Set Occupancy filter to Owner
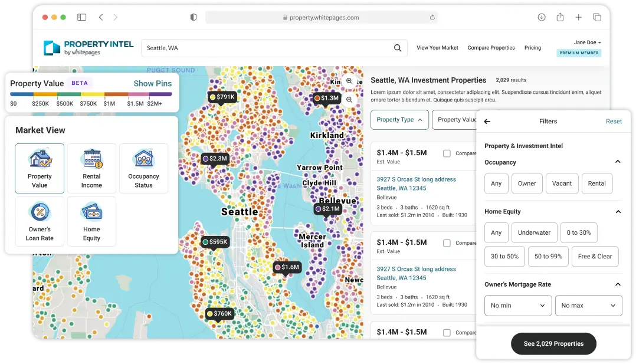Viewport: 636px width, 364px height. click(x=527, y=183)
